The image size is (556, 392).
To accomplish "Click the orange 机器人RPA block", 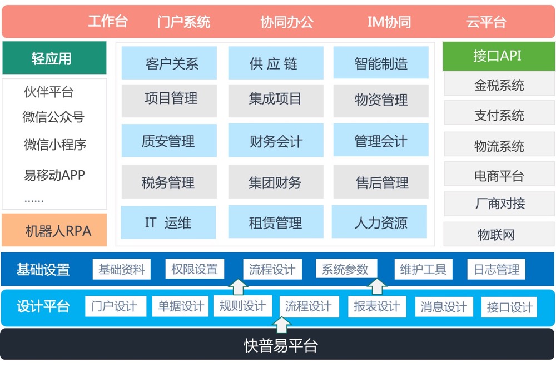I will coord(54,230).
